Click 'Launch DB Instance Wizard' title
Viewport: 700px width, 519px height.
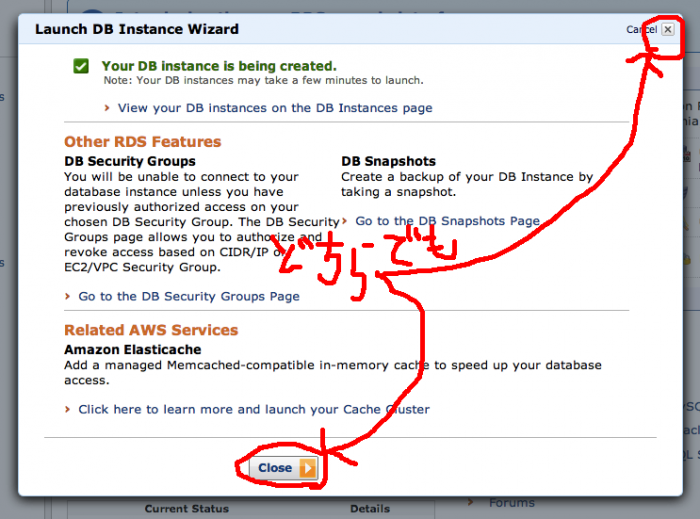click(x=137, y=29)
